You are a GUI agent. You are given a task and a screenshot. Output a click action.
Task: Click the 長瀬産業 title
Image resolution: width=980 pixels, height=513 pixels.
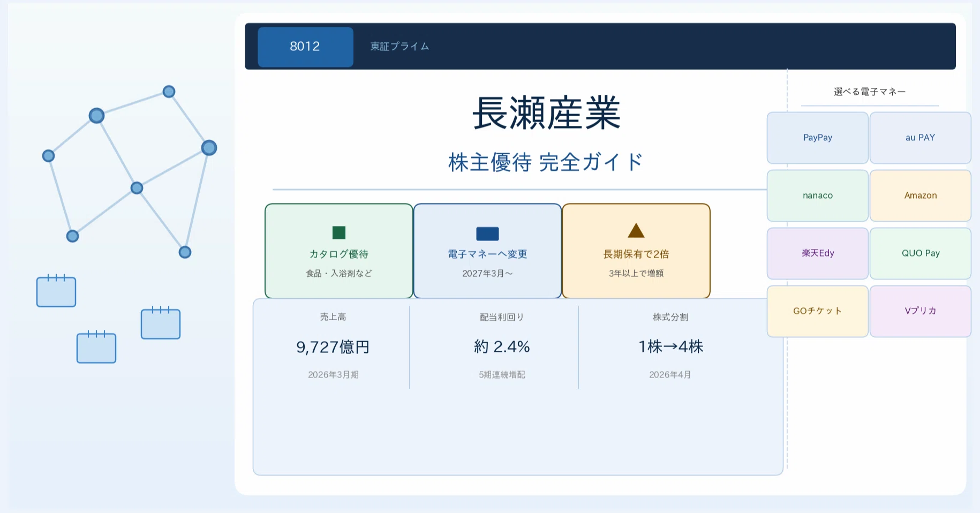point(546,113)
